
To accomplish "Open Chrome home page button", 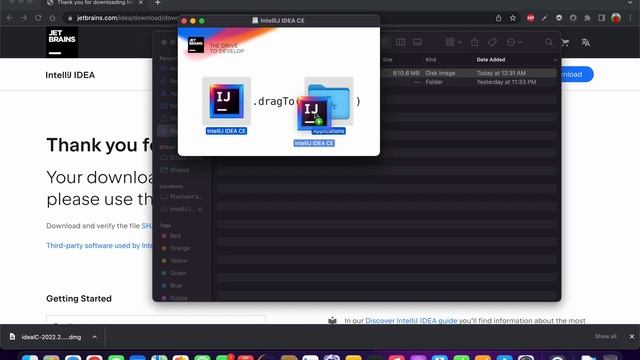I will pos(52,18).
